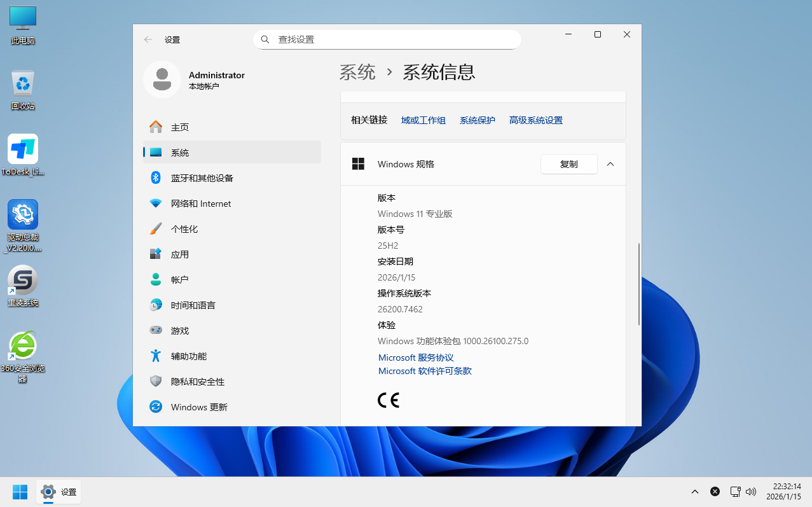Select 应用 in the settings sidebar
This screenshot has height=507, width=812.
click(180, 254)
